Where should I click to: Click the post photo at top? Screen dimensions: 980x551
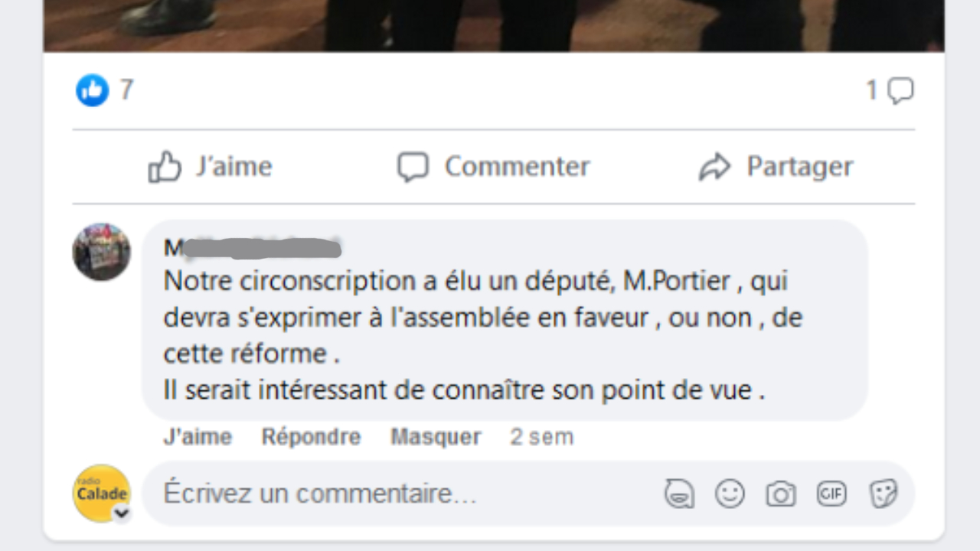(x=494, y=25)
